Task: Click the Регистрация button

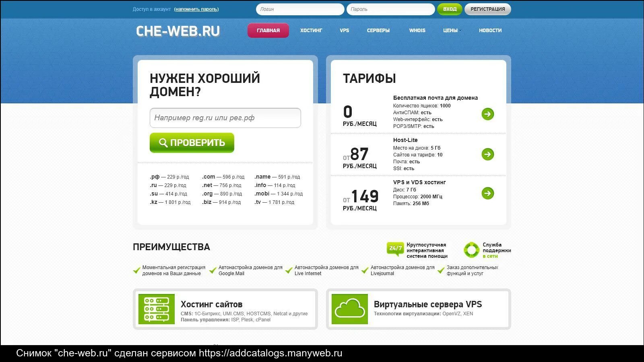Action: point(488,9)
